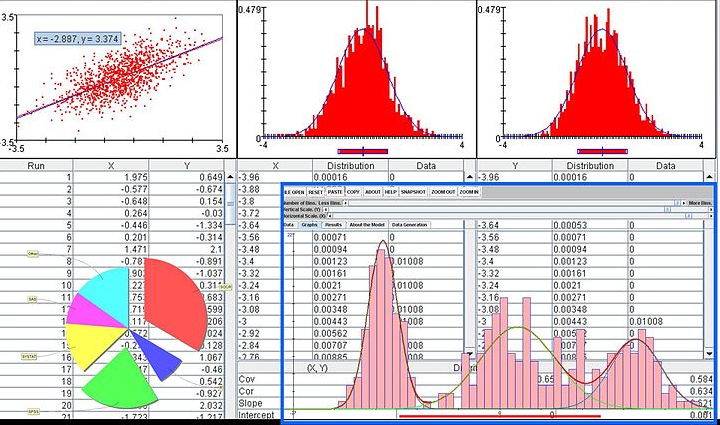The image size is (720, 425).
Task: Click the Number of Bins slider thumb
Action: point(678,203)
